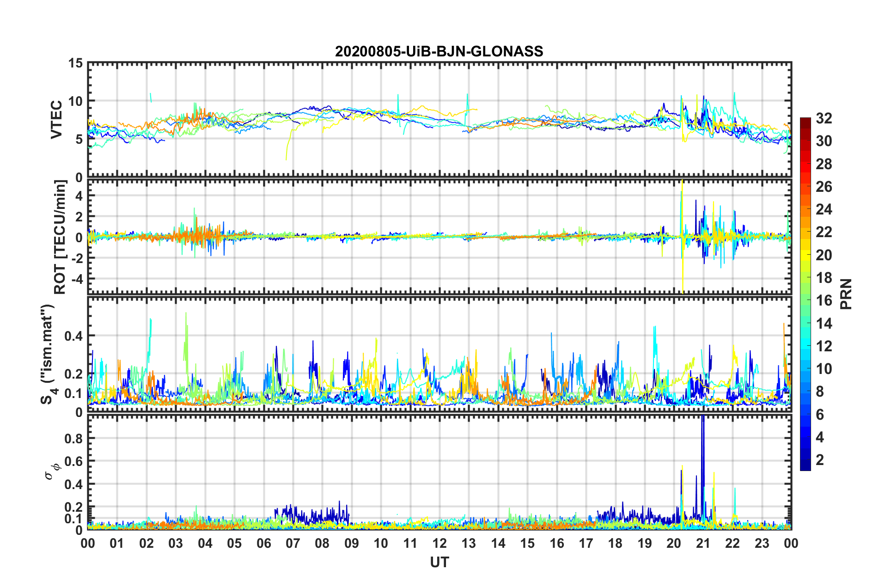Click UT axis tick label 15
This screenshot has height=588, width=879.
pyautogui.click(x=527, y=544)
